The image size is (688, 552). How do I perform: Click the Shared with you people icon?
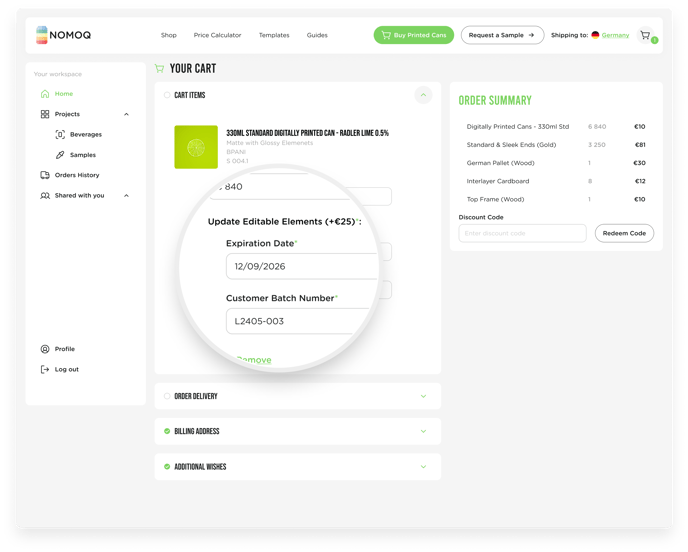click(45, 196)
